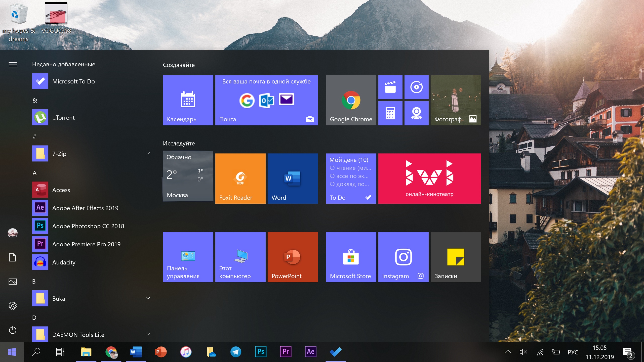Open the Power options button
The height and width of the screenshot is (362, 644).
[13, 330]
